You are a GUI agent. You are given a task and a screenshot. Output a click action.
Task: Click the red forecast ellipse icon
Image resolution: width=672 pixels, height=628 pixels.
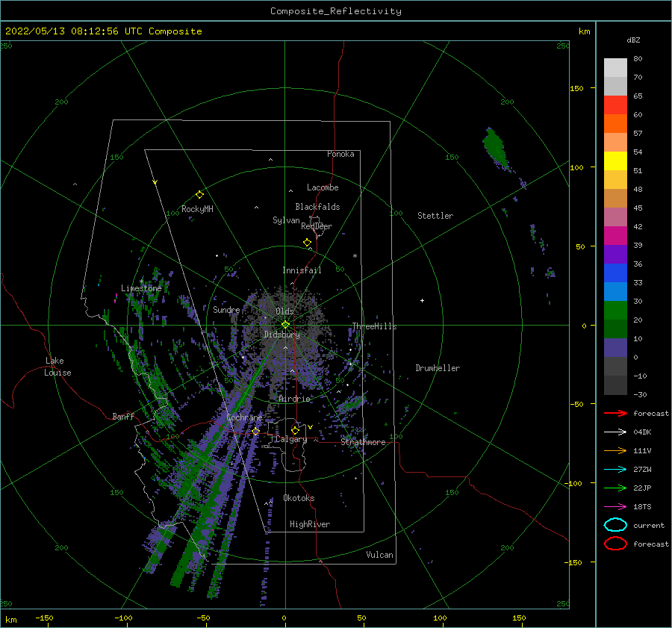pos(615,544)
